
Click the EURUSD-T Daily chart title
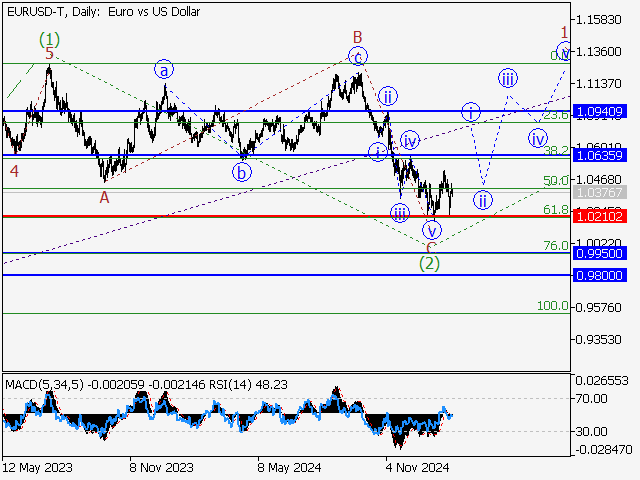click(102, 12)
